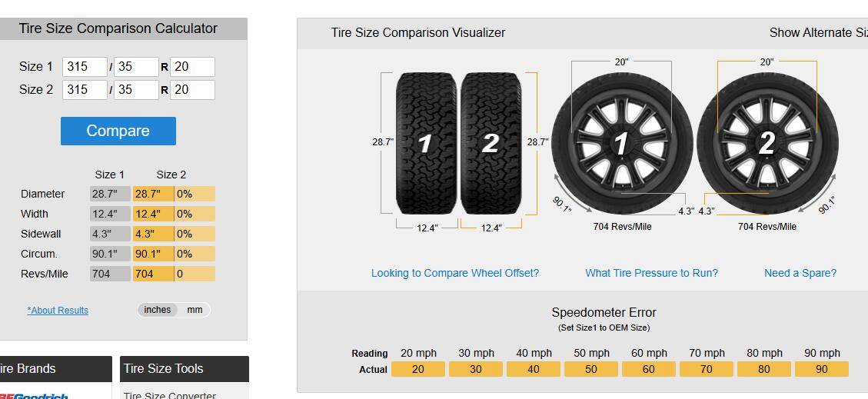Click the wheel 1 side-view image
The width and height of the screenshot is (868, 399).
[622, 143]
